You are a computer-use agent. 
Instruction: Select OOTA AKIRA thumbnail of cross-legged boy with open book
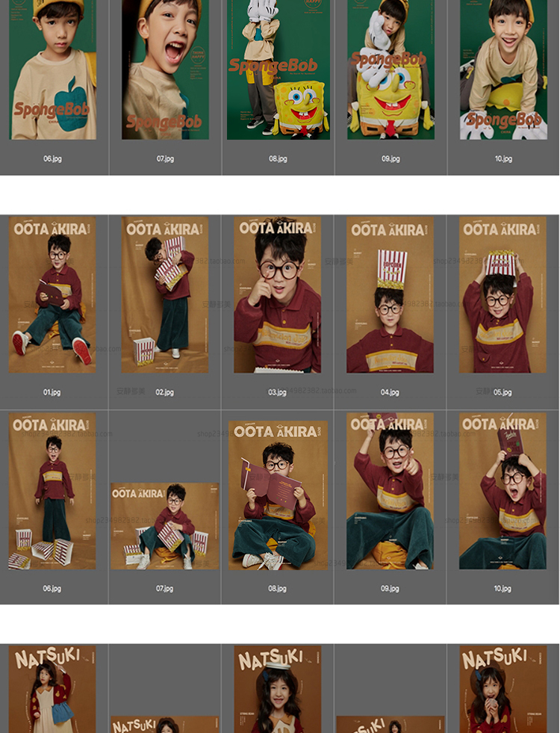[278, 495]
